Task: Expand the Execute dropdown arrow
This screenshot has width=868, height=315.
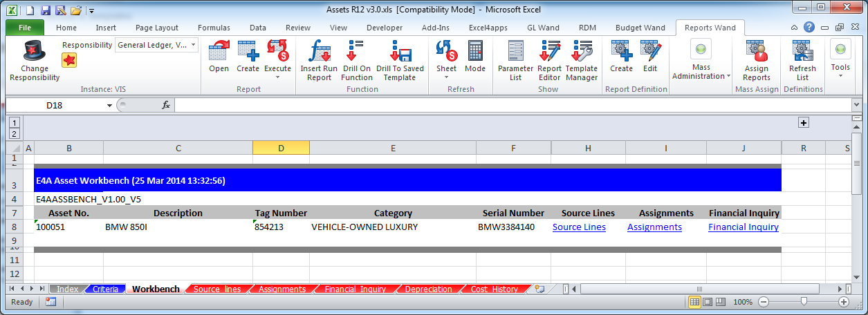Action: pos(277,77)
